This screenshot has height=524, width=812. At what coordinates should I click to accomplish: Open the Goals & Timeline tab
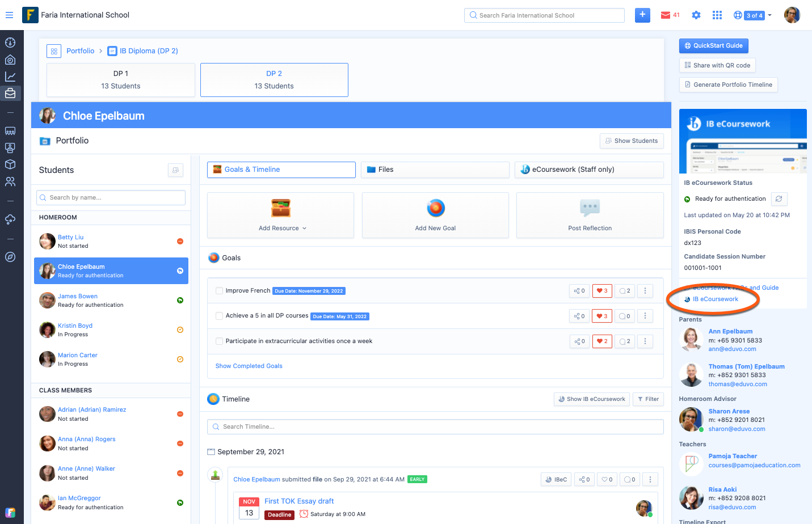pos(281,170)
